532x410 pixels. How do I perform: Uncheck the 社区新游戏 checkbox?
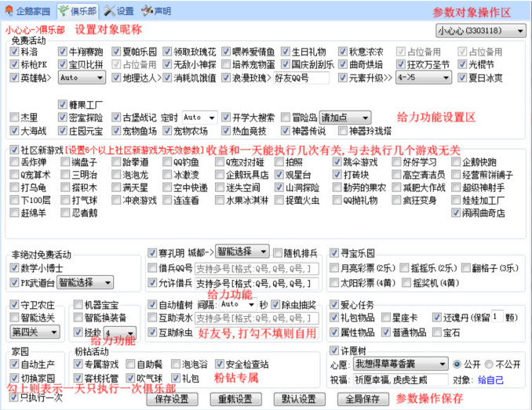coord(15,149)
